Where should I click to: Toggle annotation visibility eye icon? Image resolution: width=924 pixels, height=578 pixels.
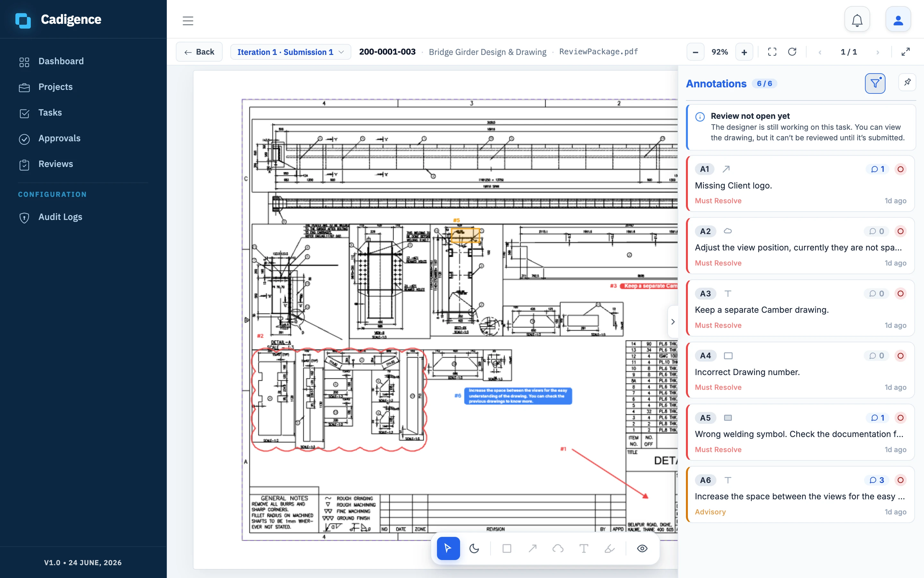(642, 548)
